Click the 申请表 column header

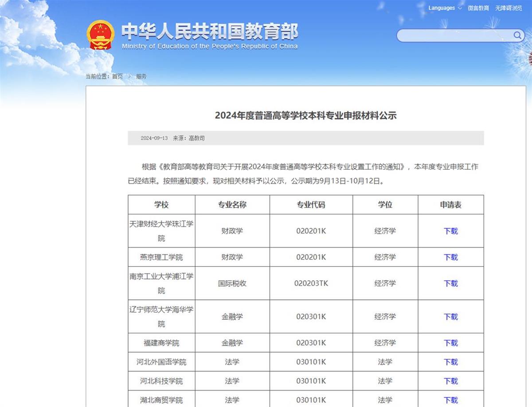(x=451, y=205)
